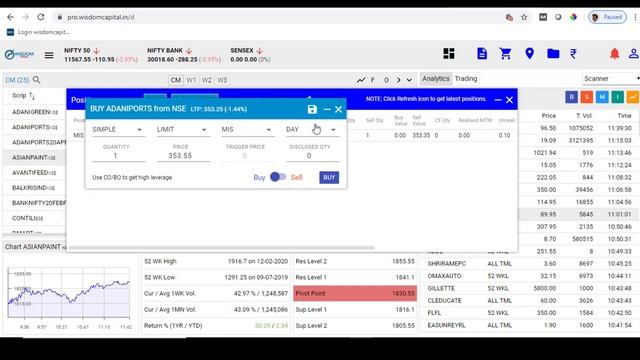Go back using the browser back arrow
This screenshot has width=640, height=360.
point(11,17)
